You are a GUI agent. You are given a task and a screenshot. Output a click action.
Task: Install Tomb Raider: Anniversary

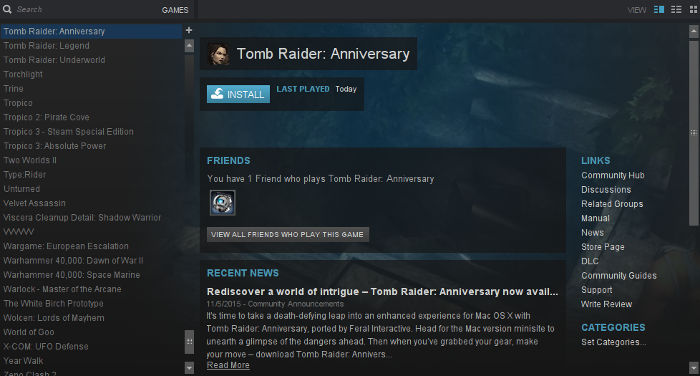point(238,94)
